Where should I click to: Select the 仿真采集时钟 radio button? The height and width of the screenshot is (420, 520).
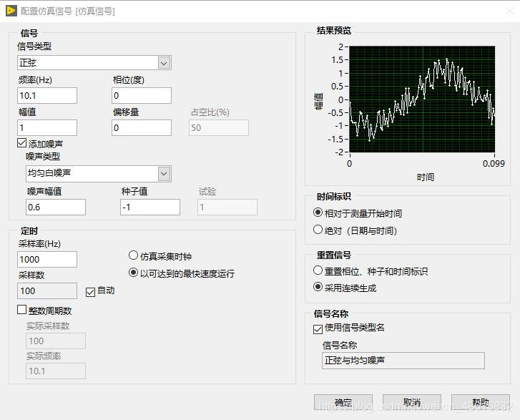coord(133,255)
